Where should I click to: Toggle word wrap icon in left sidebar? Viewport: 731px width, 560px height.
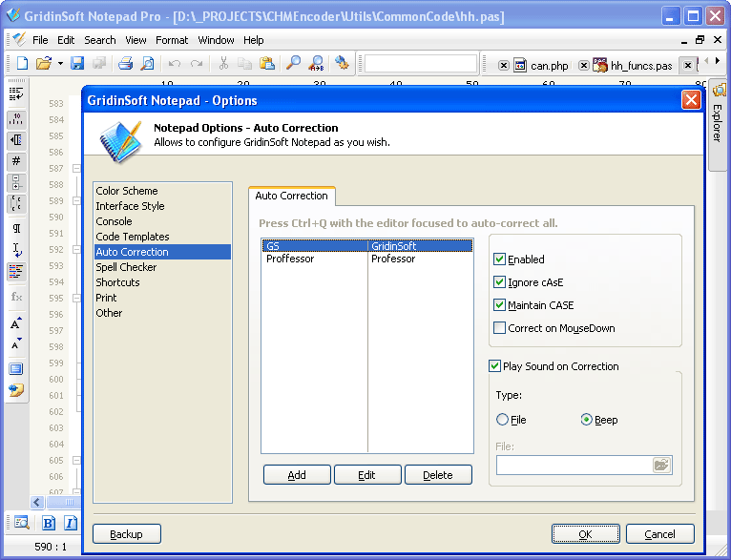tap(16, 94)
